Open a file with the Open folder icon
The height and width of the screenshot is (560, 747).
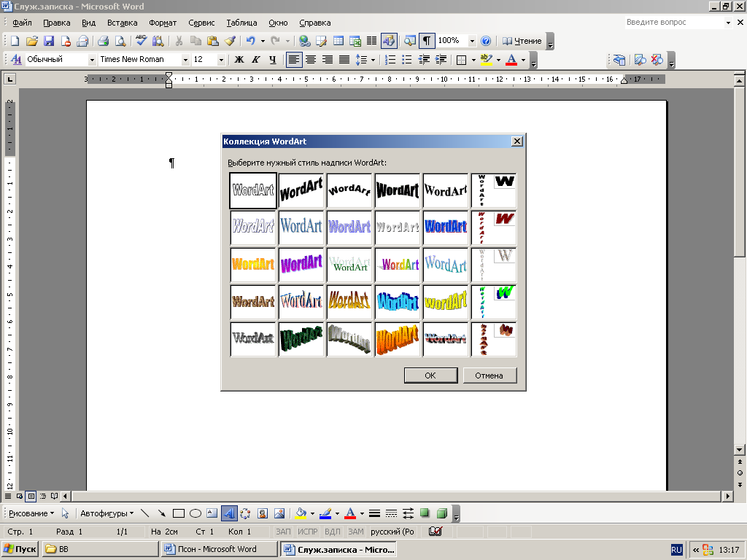32,41
